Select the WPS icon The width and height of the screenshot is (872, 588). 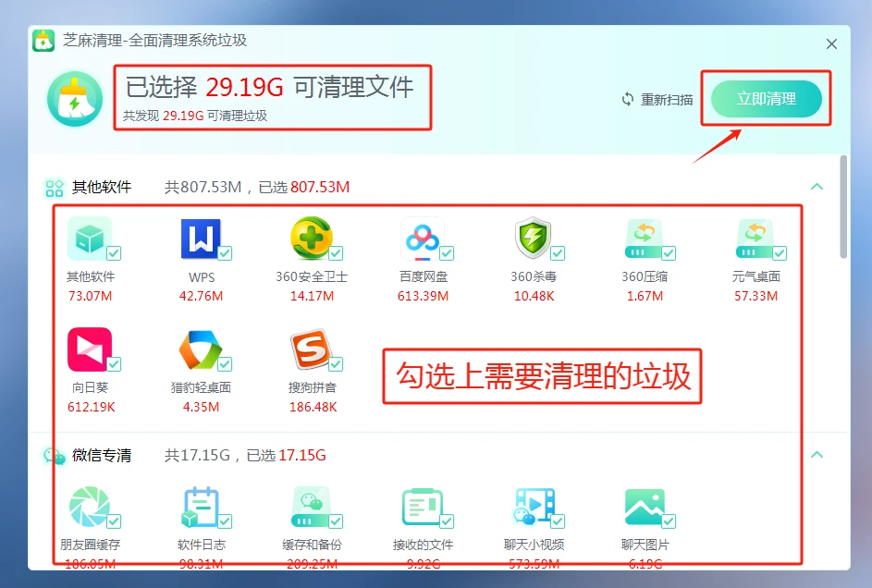201,239
